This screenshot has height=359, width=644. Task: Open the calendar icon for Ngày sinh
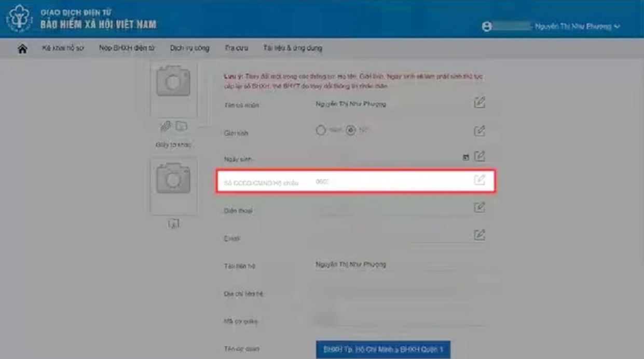[x=466, y=157]
